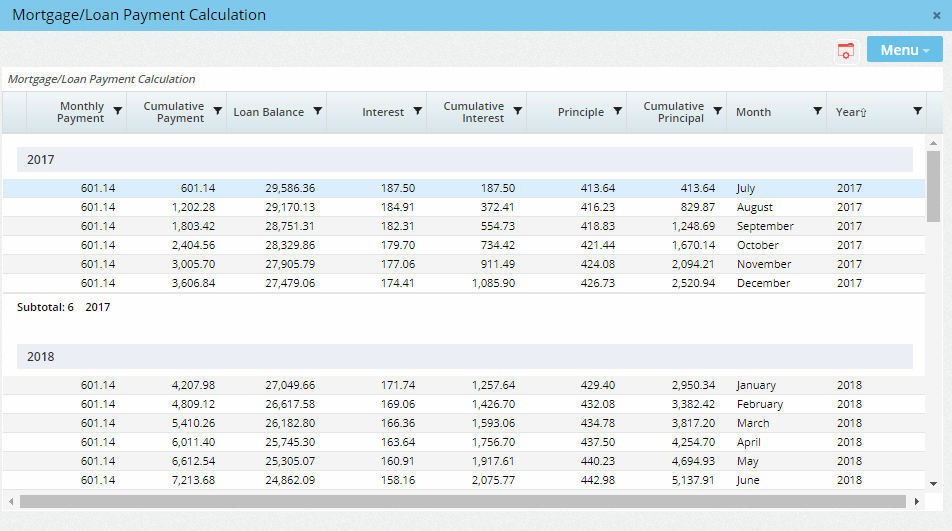This screenshot has width=952, height=531.
Task: Filter the Month column
Action: click(x=817, y=112)
